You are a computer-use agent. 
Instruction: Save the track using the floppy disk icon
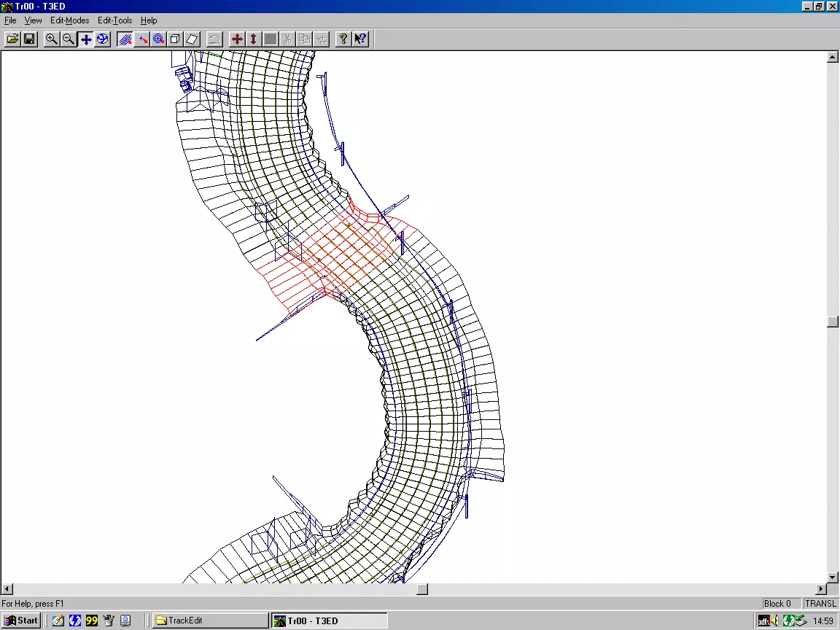[x=29, y=39]
